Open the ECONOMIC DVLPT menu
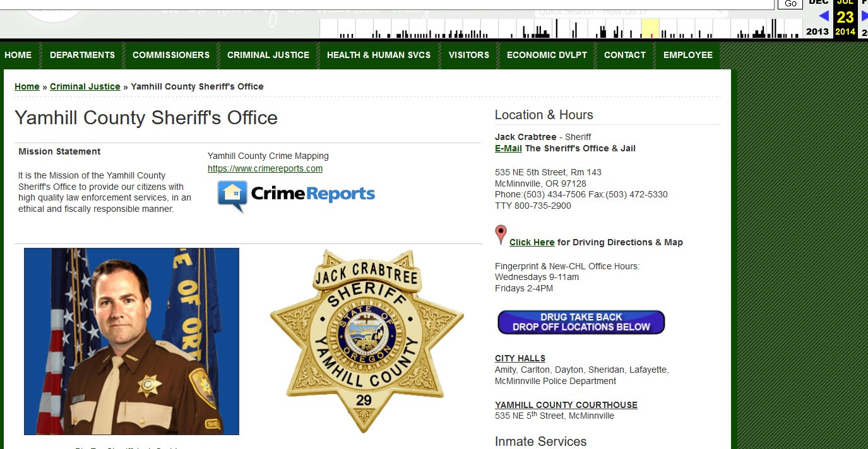This screenshot has height=449, width=868. pos(547,55)
